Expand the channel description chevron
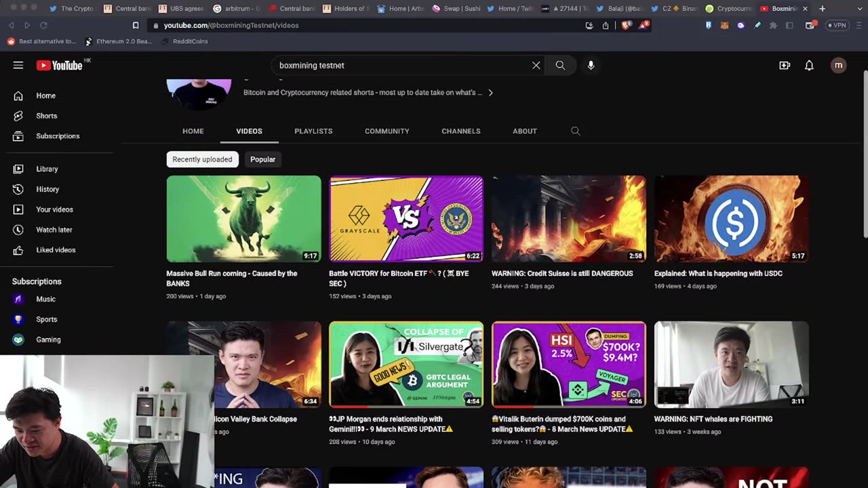This screenshot has height=488, width=868. 490,92
